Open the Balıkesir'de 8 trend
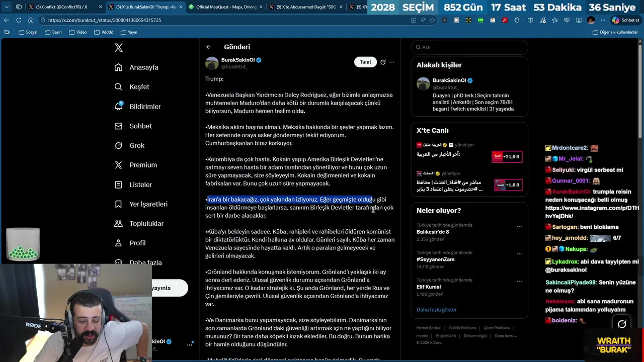The image size is (644, 362). point(433,232)
